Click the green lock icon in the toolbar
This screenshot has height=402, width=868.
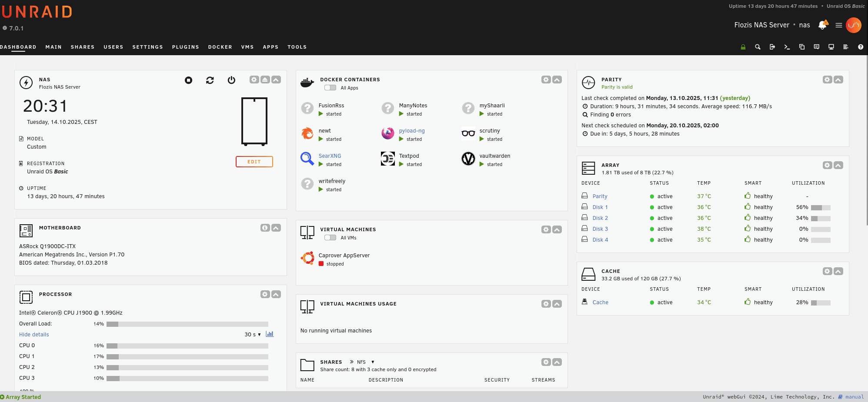743,47
